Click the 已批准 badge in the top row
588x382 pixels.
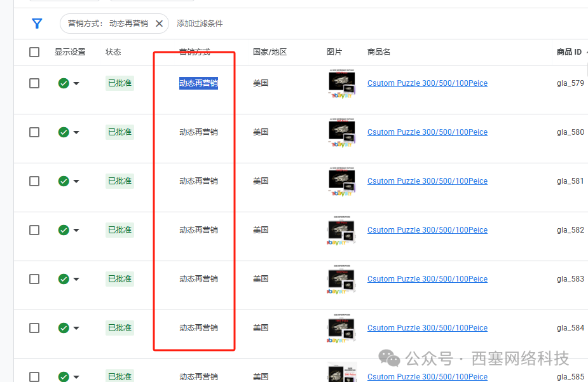click(119, 83)
